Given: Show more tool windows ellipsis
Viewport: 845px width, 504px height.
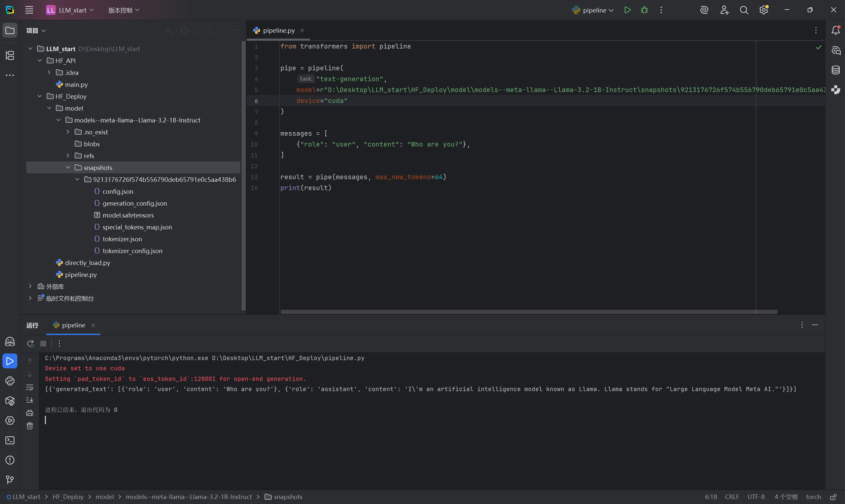Looking at the screenshot, I should point(10,75).
